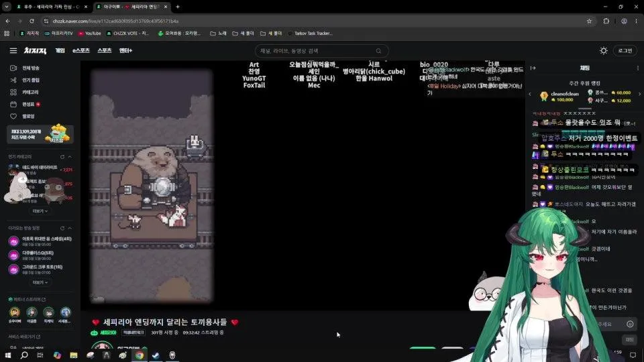
Task: Switch to the first browser tab
Action: pos(50,7)
